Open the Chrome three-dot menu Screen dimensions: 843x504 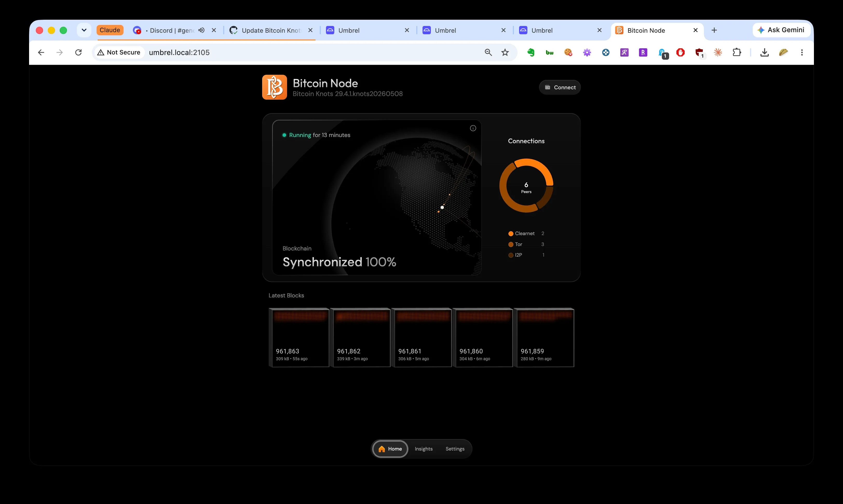tap(802, 52)
